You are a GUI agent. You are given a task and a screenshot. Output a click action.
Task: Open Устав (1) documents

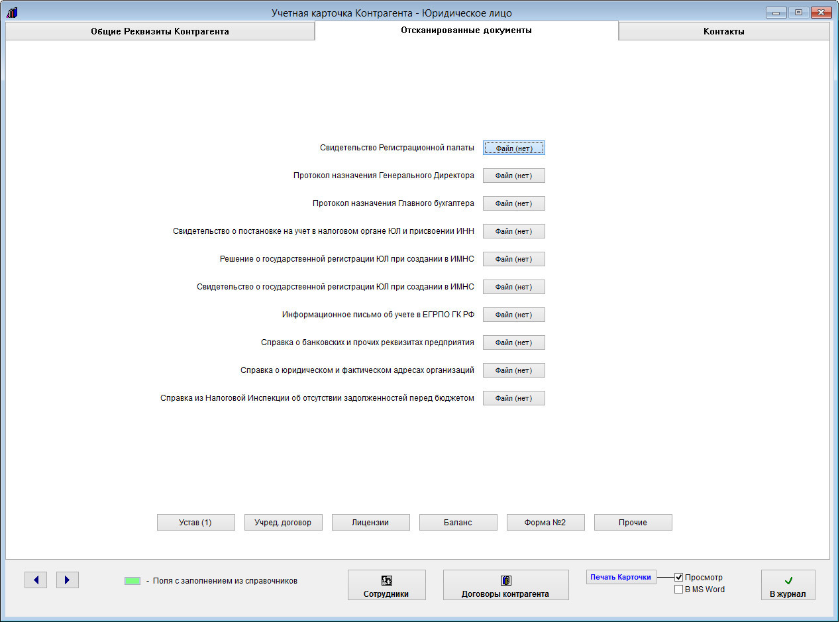pos(195,523)
